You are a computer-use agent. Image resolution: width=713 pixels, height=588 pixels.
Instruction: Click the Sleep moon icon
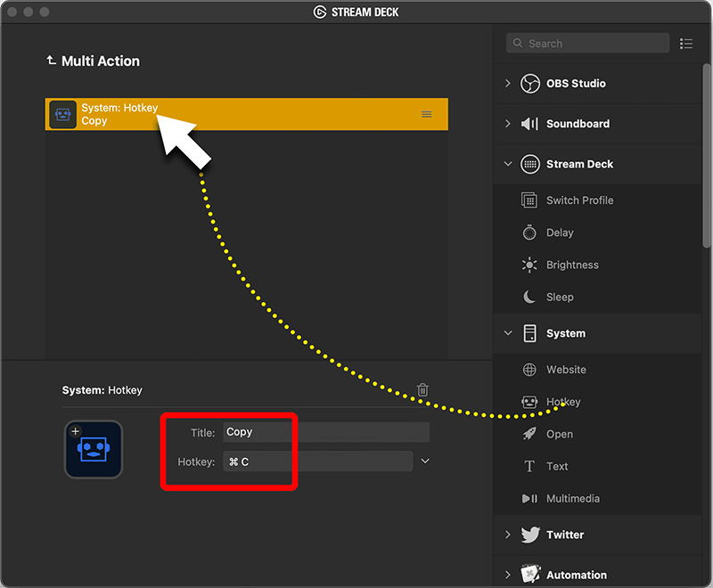pyautogui.click(x=529, y=298)
